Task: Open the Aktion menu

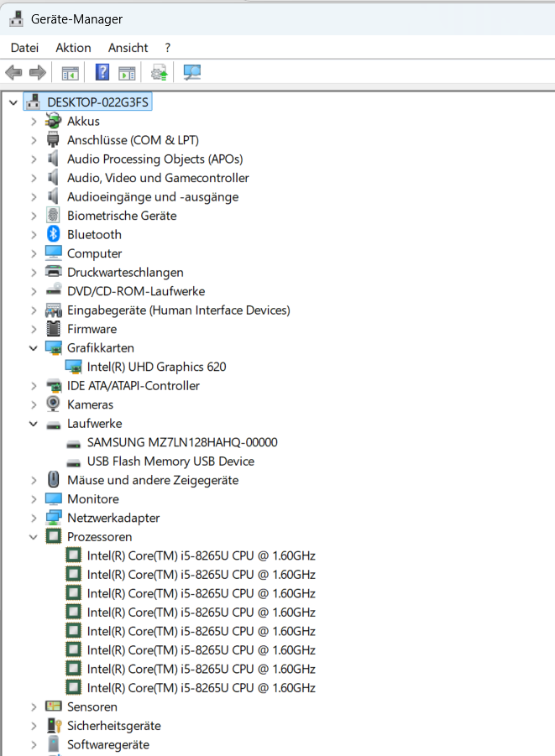Action: point(73,48)
